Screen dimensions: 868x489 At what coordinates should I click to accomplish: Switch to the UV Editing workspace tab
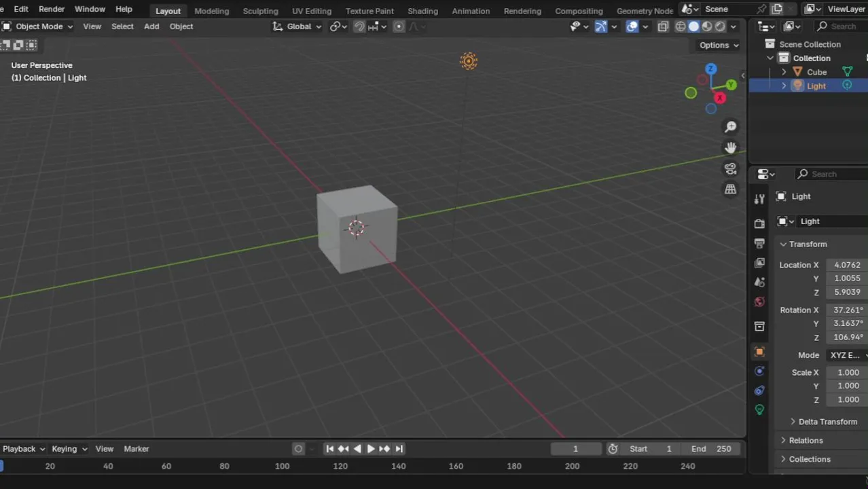click(312, 11)
